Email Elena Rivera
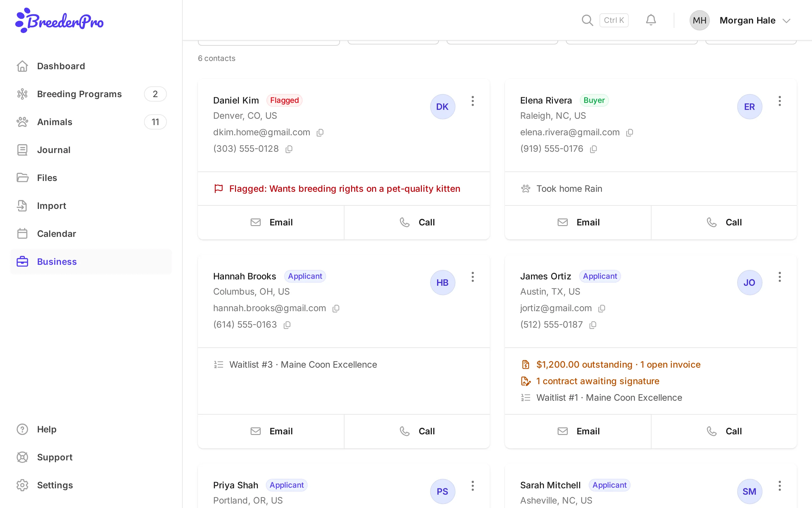 click(578, 223)
